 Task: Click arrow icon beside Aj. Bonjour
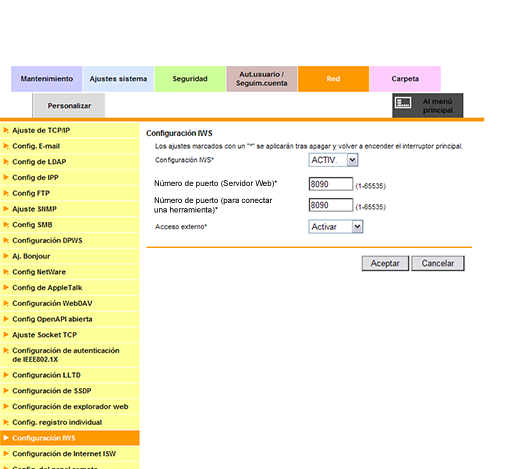pyautogui.click(x=6, y=256)
